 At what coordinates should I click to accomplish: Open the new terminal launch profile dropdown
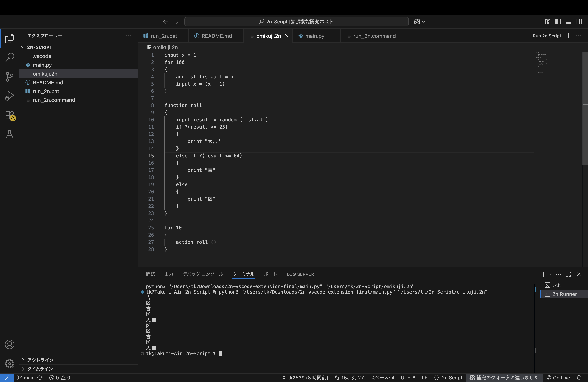tap(550, 274)
